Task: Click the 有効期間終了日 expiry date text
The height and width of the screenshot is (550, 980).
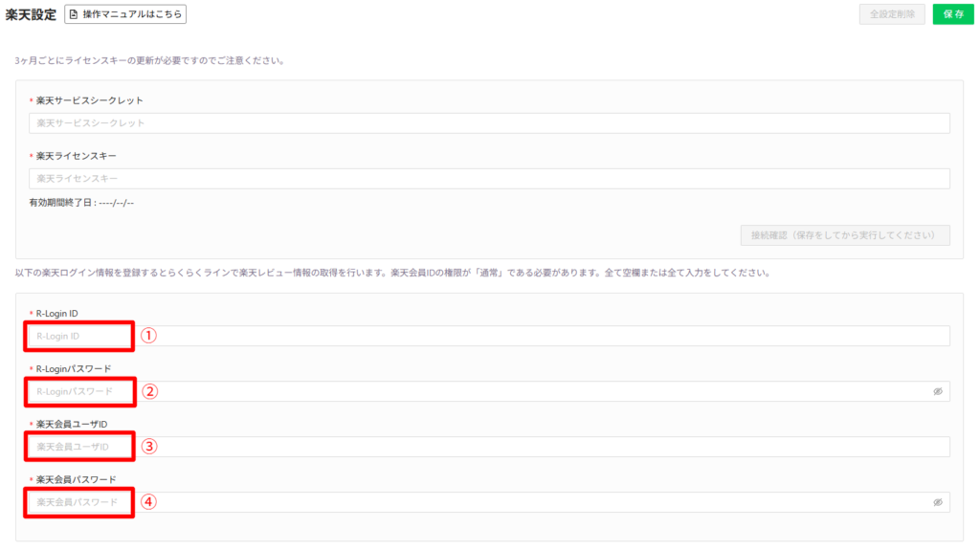Action: tap(81, 203)
